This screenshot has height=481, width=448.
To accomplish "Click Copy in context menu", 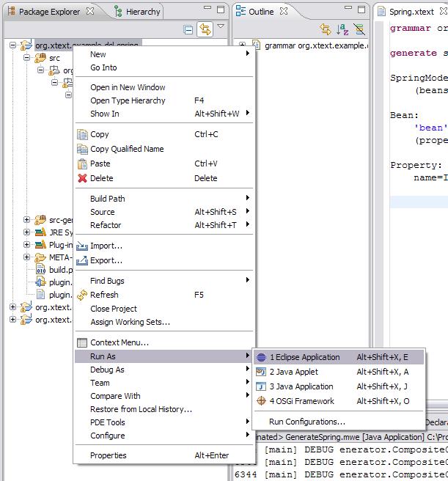I will 164,134.
